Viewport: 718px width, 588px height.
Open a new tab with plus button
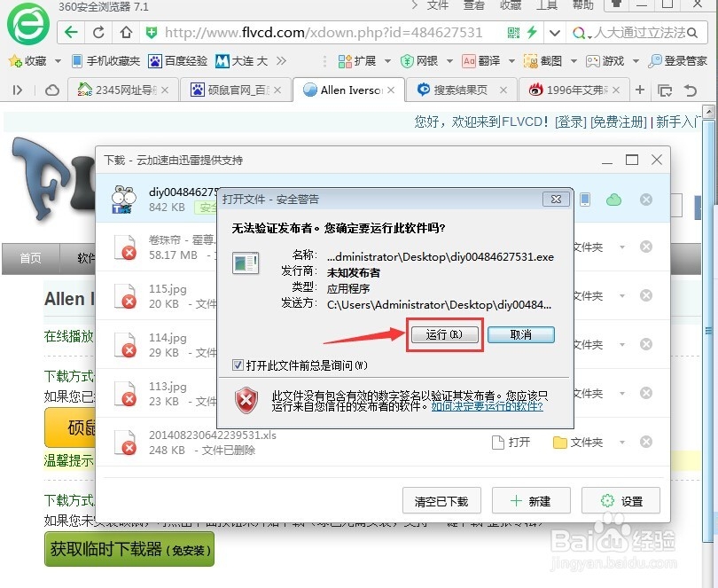[640, 90]
